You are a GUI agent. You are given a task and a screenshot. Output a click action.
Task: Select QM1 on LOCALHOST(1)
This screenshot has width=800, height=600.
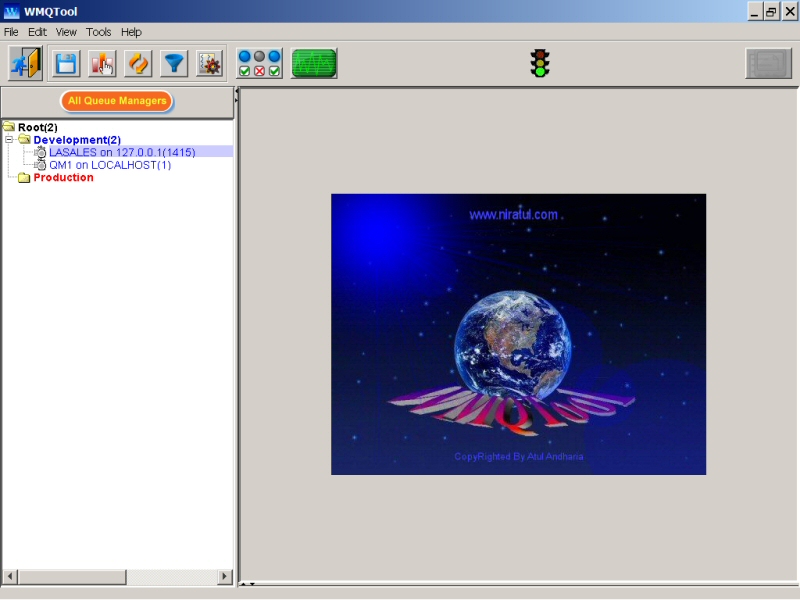(x=110, y=165)
